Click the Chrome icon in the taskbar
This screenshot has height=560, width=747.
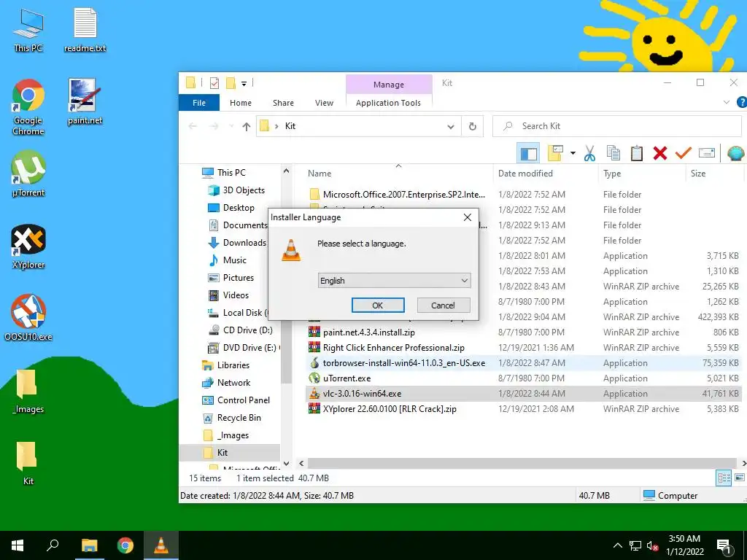(125, 545)
